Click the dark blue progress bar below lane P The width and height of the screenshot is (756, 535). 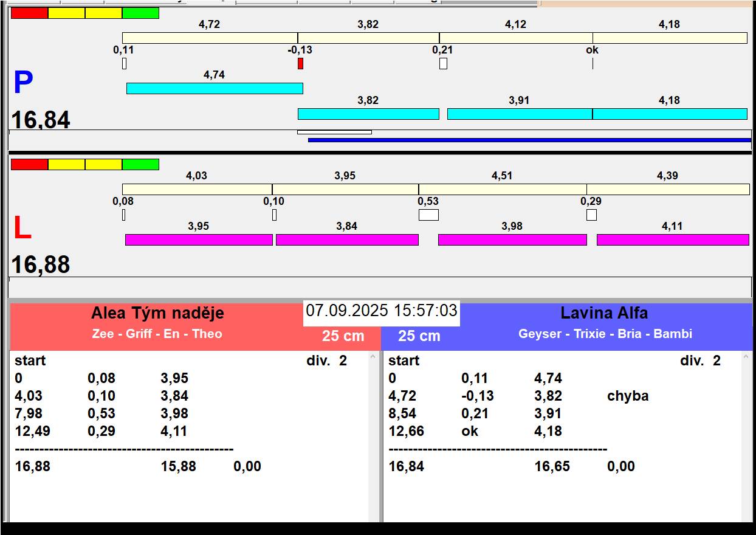coord(529,140)
